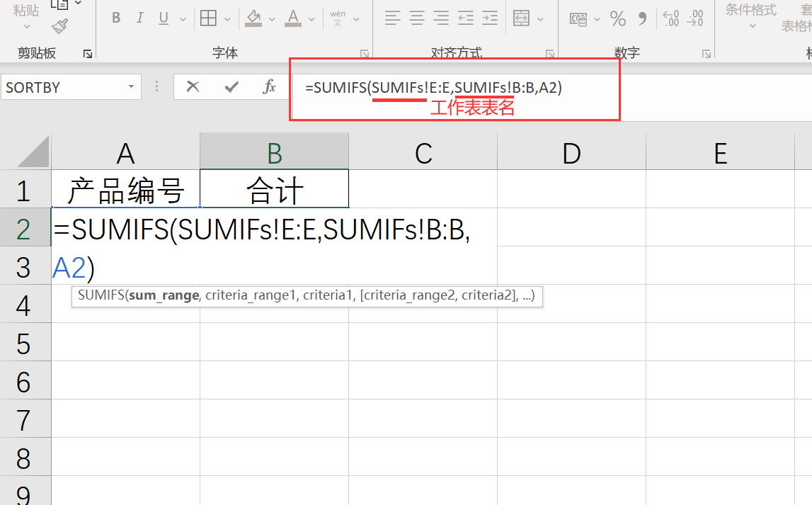
Task: Expand fill color dropdown arrow
Action: coord(272,19)
